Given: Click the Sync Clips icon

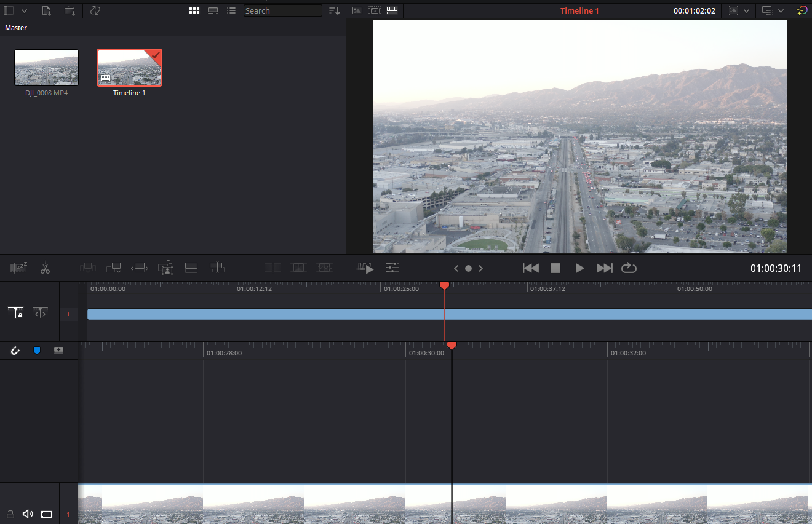Looking at the screenshot, I should pos(95,10).
